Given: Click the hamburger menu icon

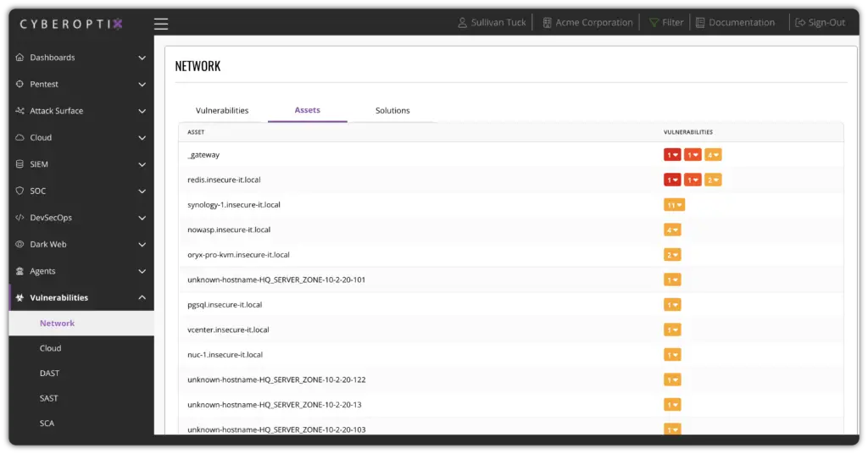Looking at the screenshot, I should 161,24.
